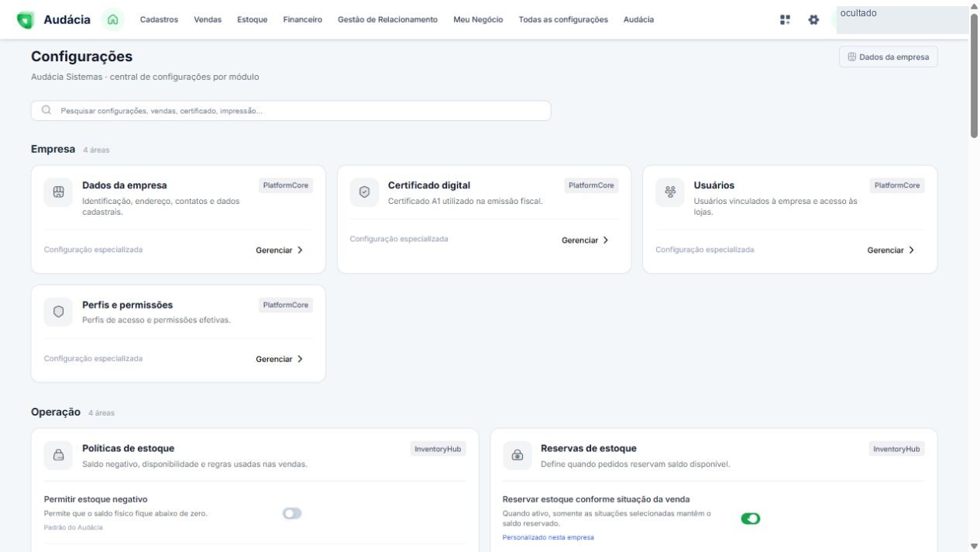Click the scrollbar down arrow
The image size is (980, 552).
click(x=974, y=546)
